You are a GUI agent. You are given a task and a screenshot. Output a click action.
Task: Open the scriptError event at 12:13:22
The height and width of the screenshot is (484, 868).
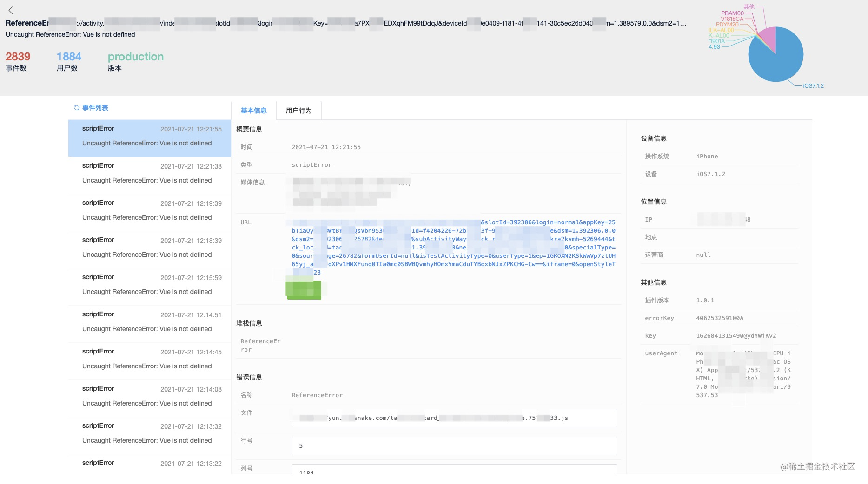[150, 464]
